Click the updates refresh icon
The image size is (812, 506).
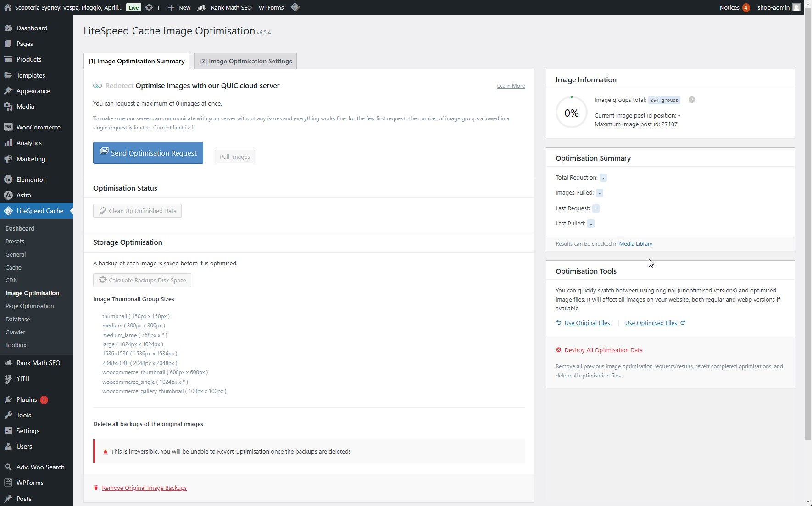pyautogui.click(x=149, y=7)
